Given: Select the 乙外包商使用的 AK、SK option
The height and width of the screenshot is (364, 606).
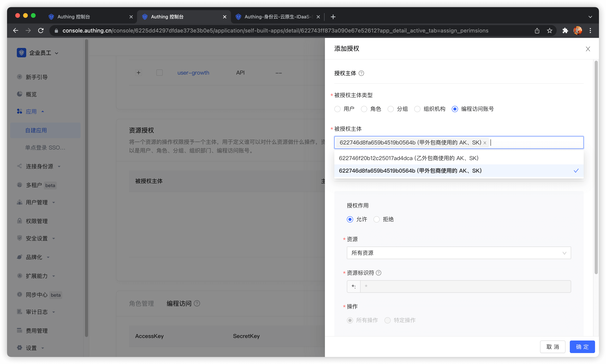Looking at the screenshot, I should click(409, 158).
